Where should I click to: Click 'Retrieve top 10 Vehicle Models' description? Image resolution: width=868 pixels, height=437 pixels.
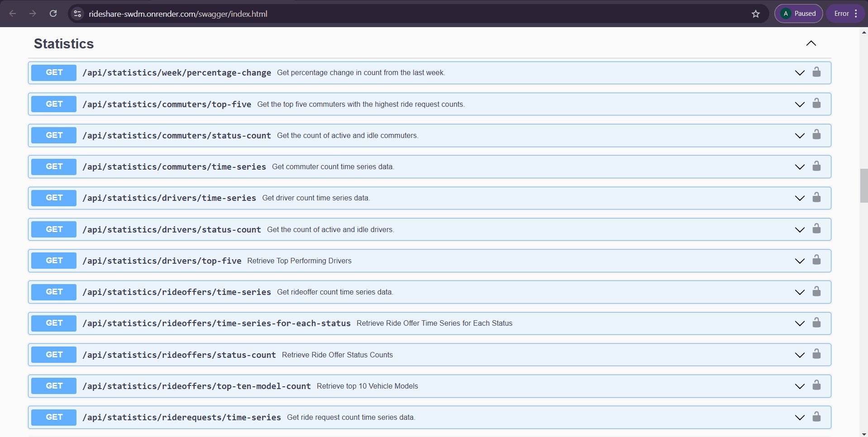coord(367,386)
